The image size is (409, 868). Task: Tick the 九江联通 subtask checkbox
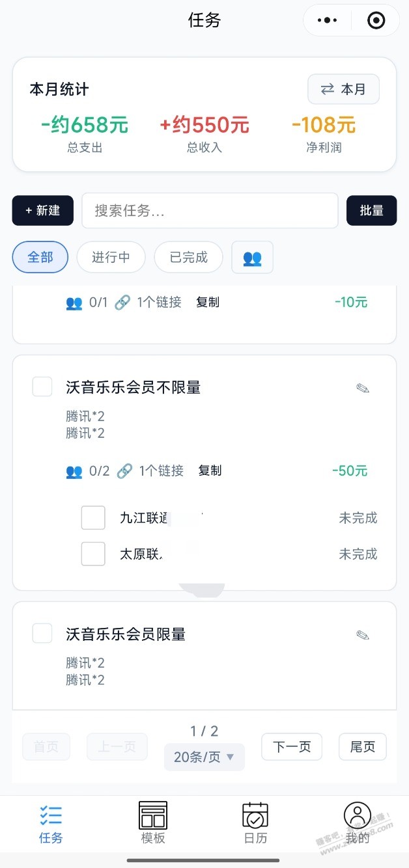click(x=93, y=518)
